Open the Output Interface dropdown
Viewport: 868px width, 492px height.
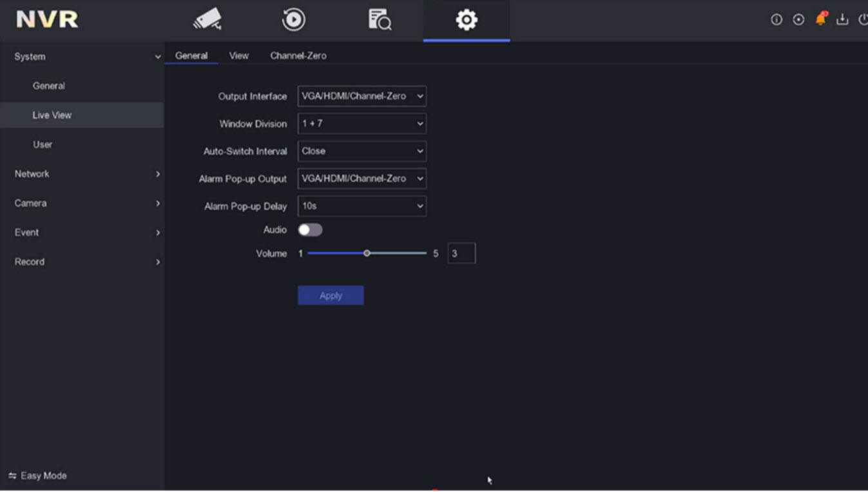pyautogui.click(x=362, y=96)
